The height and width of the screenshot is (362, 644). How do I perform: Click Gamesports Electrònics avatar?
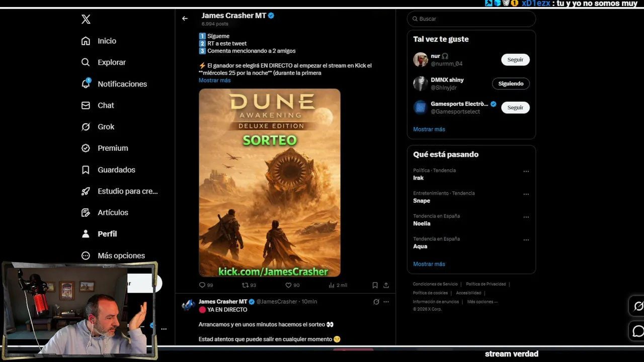click(421, 108)
